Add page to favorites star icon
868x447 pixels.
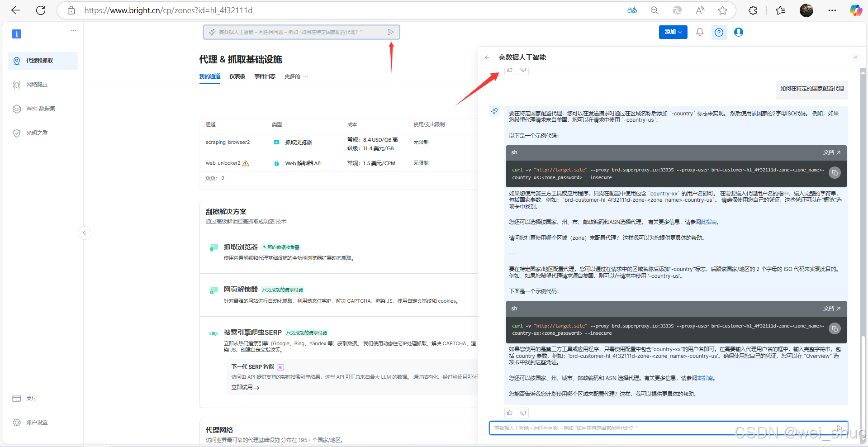[722, 10]
